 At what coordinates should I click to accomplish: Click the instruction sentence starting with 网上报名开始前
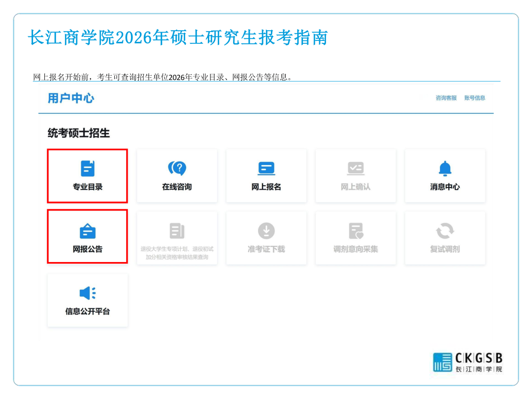point(163,77)
